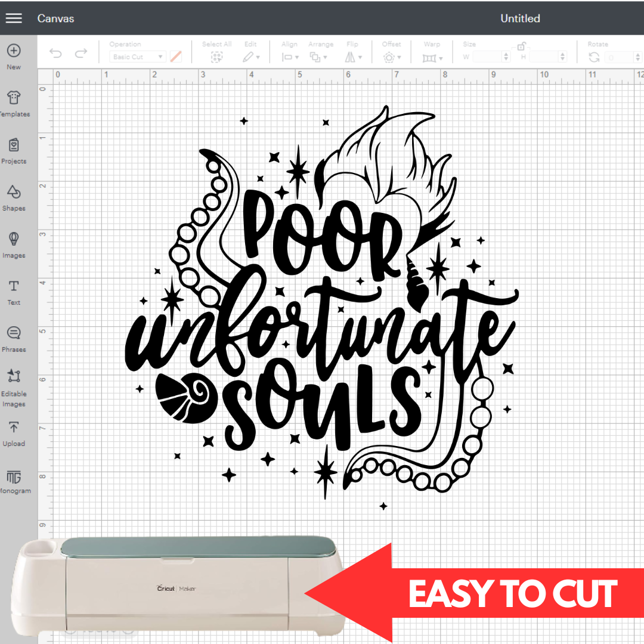The width and height of the screenshot is (644, 644).
Task: Open Editable Images in the sidebar
Action: tap(14, 388)
